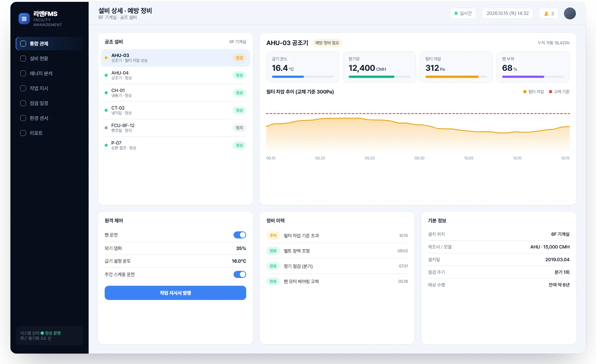Select the 작업 지시 menu label
Viewport: 596px width, 364px height.
[x=39, y=88]
